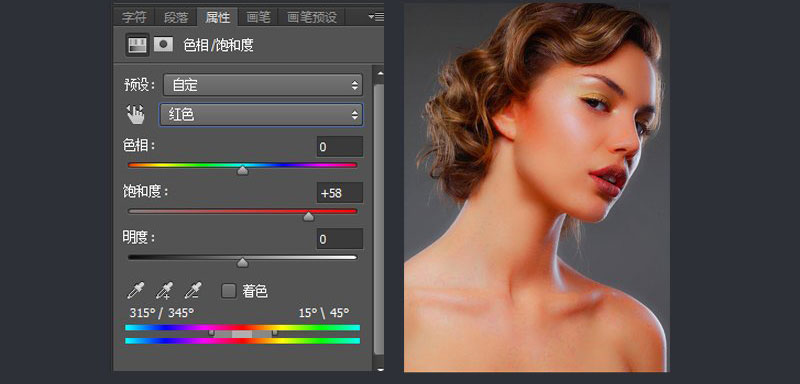Open the 预设 preset dropdown
800x384 pixels.
click(x=263, y=85)
